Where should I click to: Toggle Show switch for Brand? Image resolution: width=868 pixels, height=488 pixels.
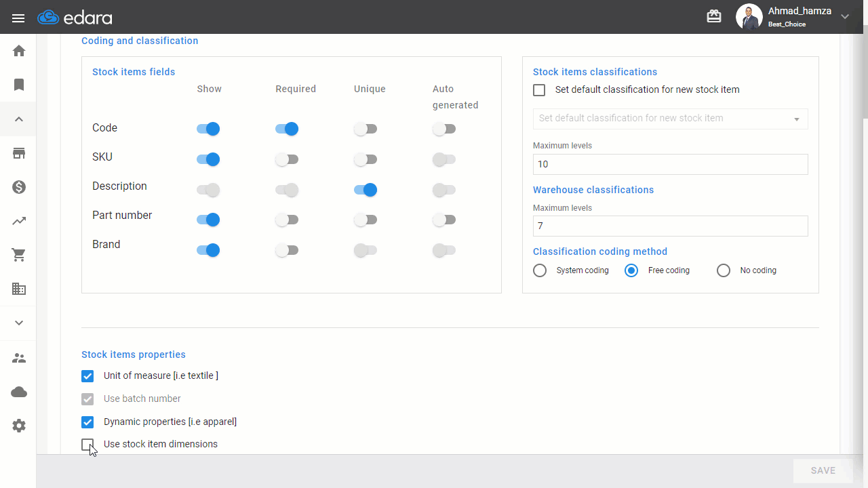208,250
